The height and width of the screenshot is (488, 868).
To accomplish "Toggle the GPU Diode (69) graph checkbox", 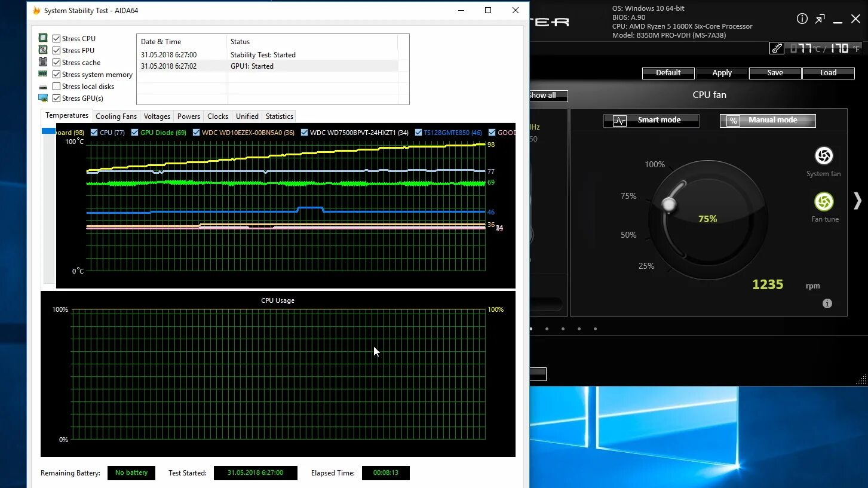I will click(x=134, y=133).
